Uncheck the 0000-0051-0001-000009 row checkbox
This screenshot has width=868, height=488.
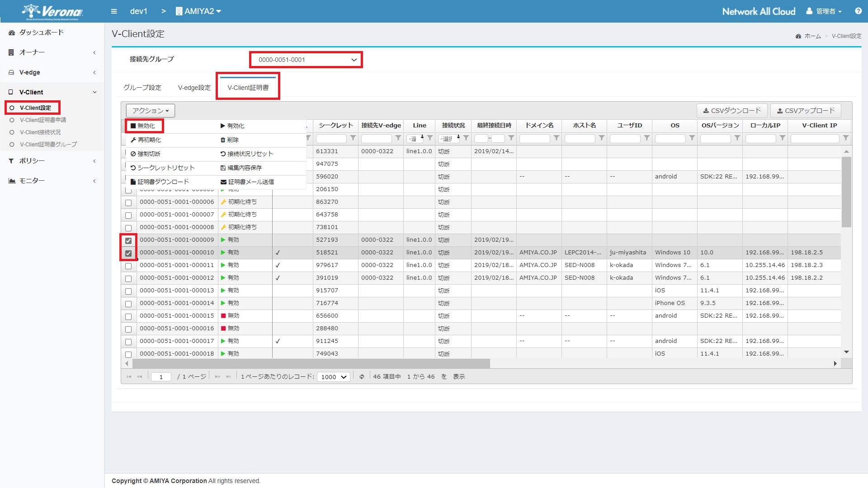(128, 240)
